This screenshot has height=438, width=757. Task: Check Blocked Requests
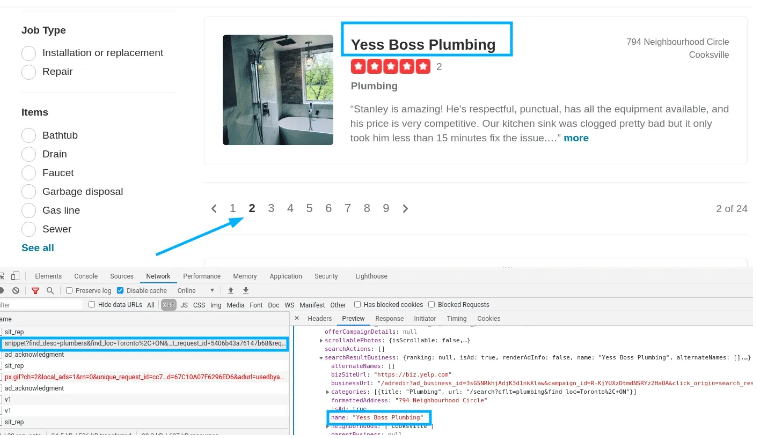432,304
